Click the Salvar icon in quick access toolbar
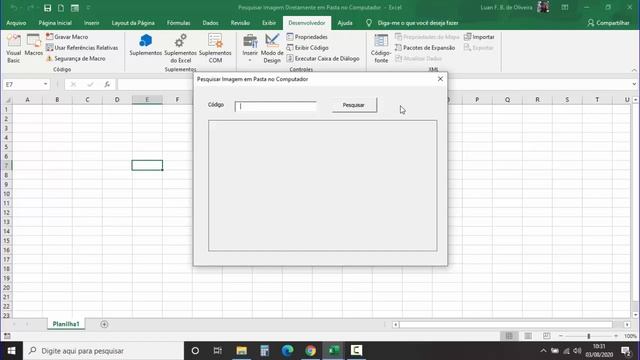 (x=47, y=8)
